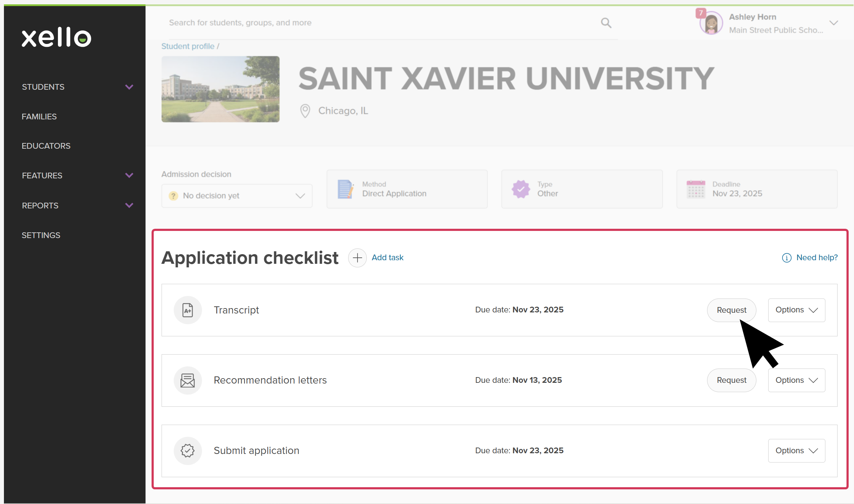Open Families in the sidebar
The image size is (854, 504).
(x=39, y=117)
